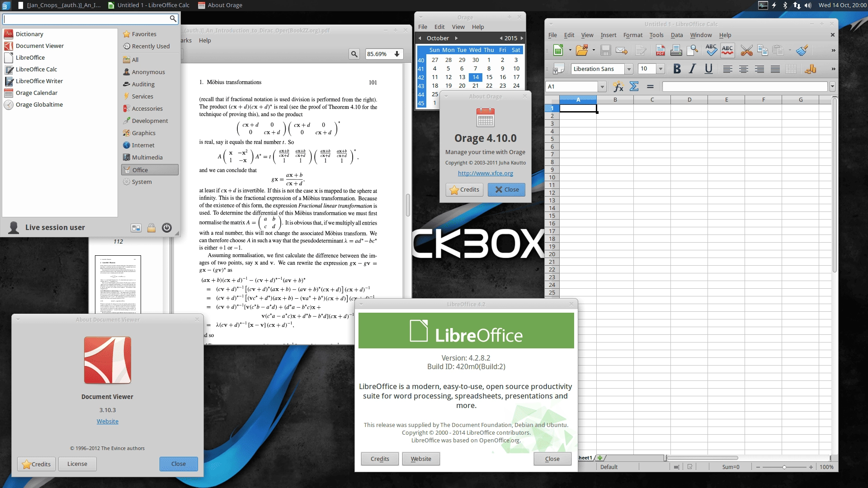Click the Save floppy icon in Calc

606,51
